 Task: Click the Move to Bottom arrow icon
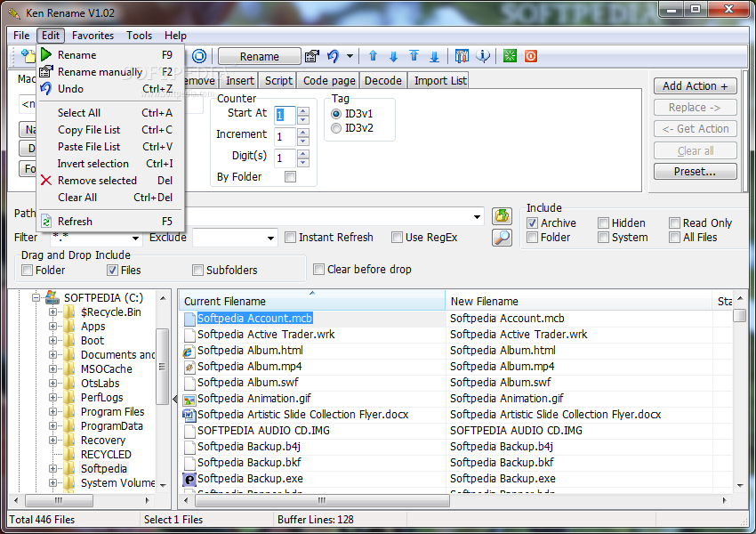tap(434, 56)
